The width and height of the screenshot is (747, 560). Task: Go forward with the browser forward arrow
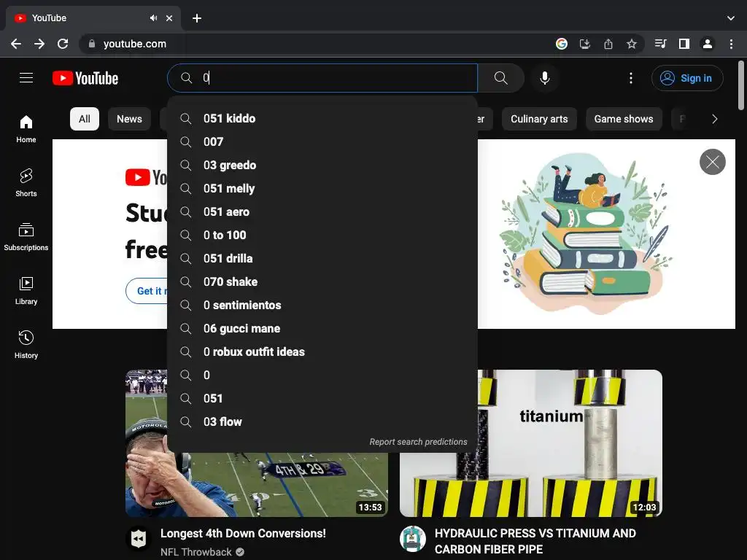39,44
